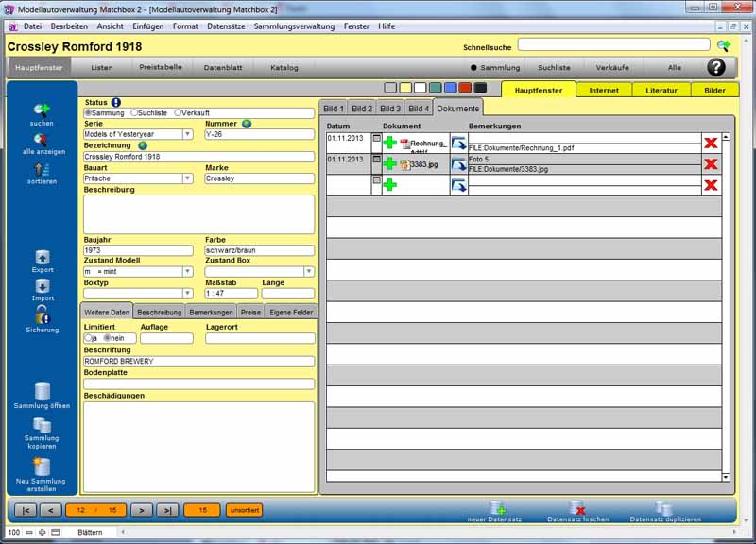
Task: Expand the Serie dropdown
Action: click(x=187, y=134)
